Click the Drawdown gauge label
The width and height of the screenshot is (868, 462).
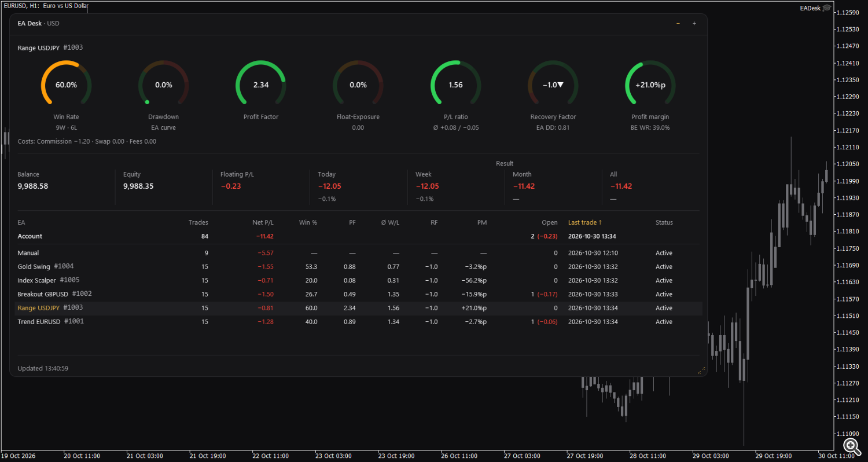(x=164, y=117)
